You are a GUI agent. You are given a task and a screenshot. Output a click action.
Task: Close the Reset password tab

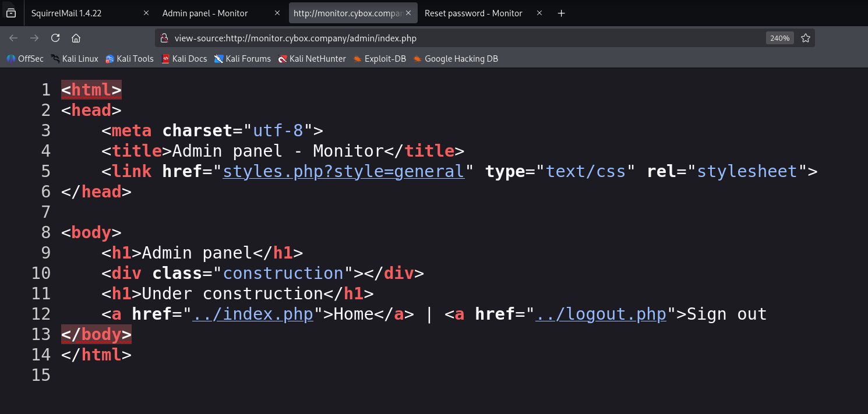539,13
